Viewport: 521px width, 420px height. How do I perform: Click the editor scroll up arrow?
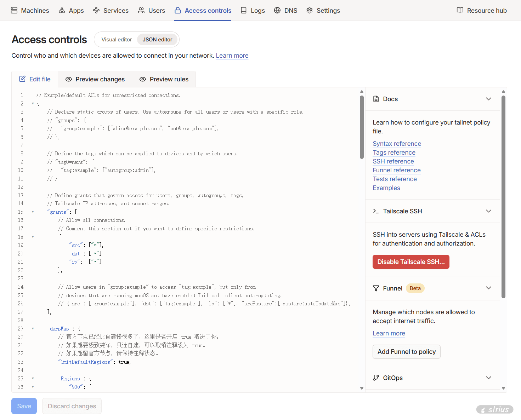point(362,92)
